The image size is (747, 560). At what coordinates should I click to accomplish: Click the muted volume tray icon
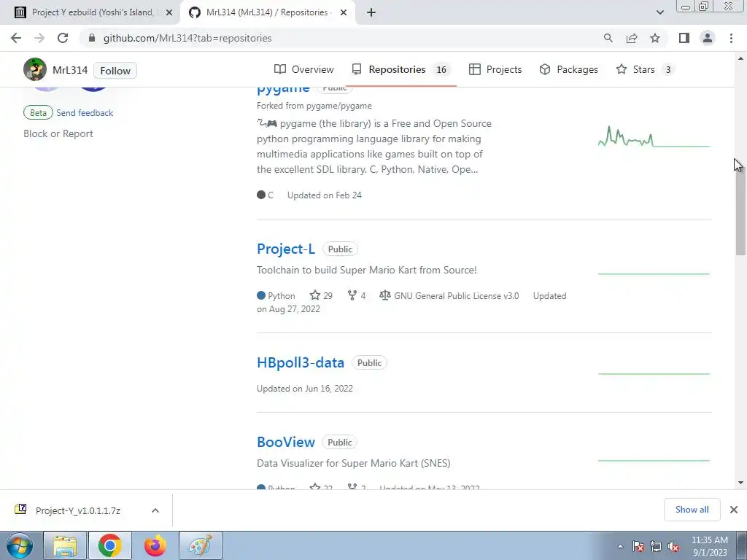[x=673, y=546]
